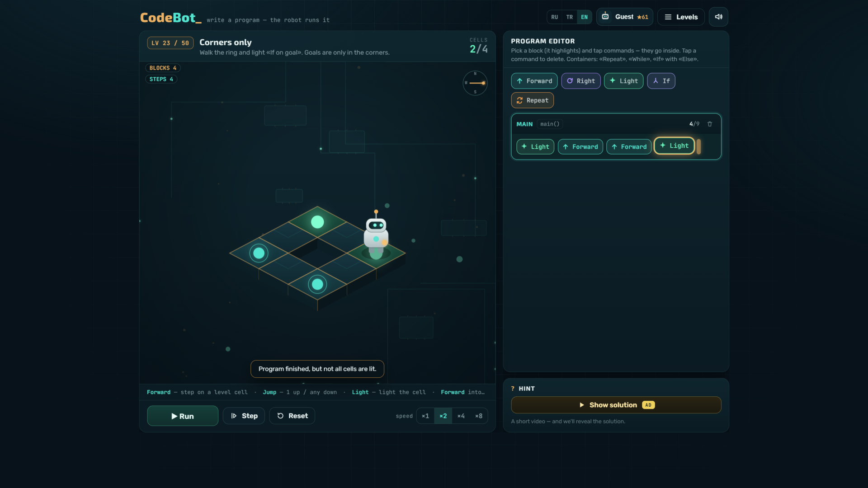
Task: Step through the program once
Action: coord(244,416)
